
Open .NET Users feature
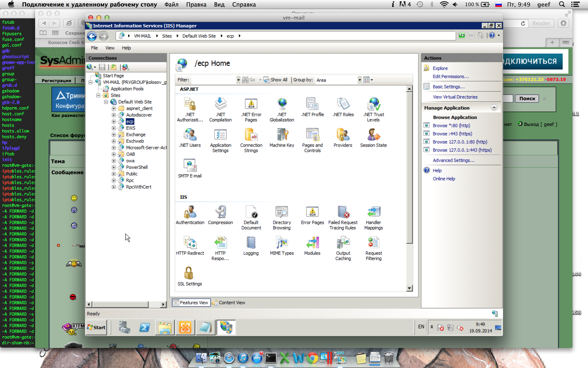coord(190,138)
